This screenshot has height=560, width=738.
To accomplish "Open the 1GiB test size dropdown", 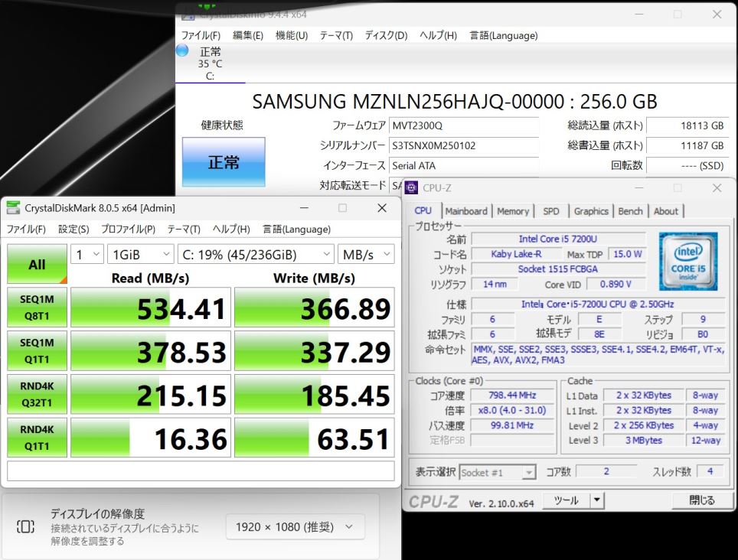I will [140, 255].
